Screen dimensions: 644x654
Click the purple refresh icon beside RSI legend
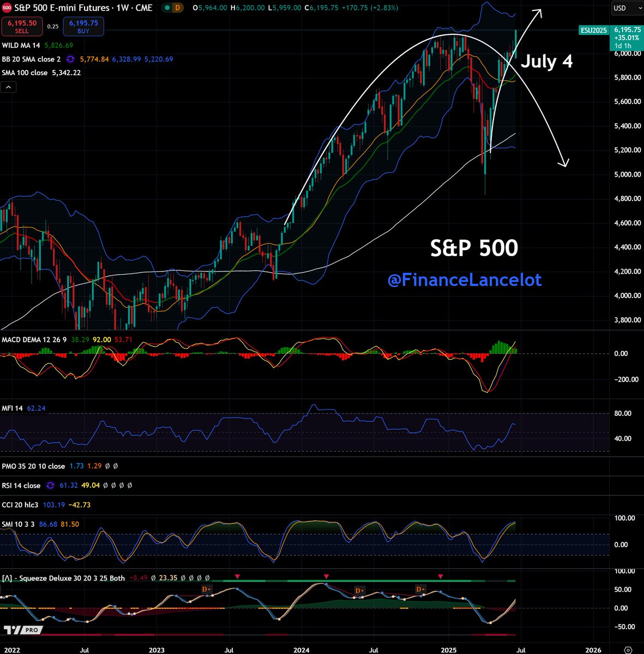(51, 486)
